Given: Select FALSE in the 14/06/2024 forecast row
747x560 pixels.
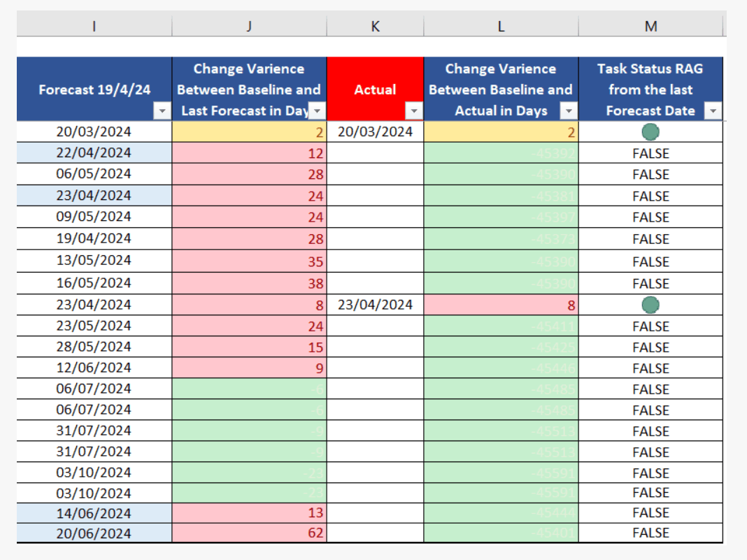Looking at the screenshot, I should (x=650, y=513).
